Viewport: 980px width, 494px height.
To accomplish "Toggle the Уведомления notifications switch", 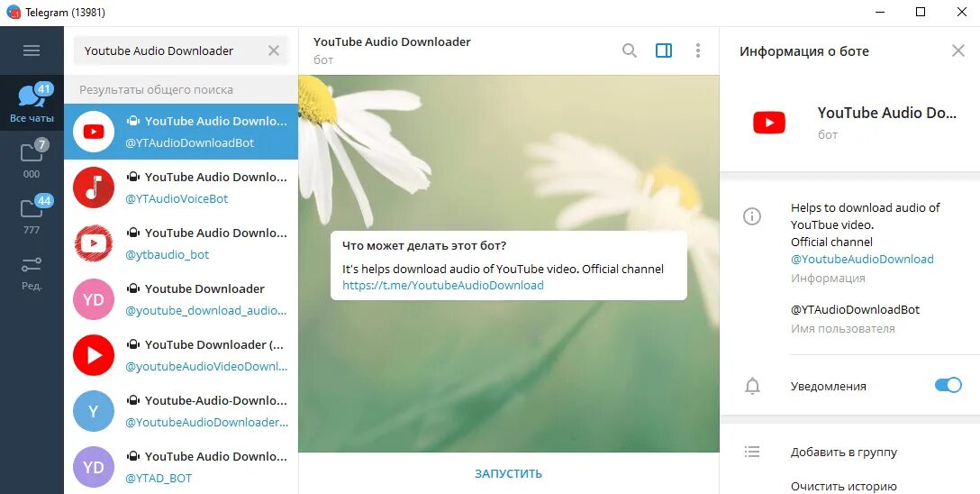I will (948, 385).
